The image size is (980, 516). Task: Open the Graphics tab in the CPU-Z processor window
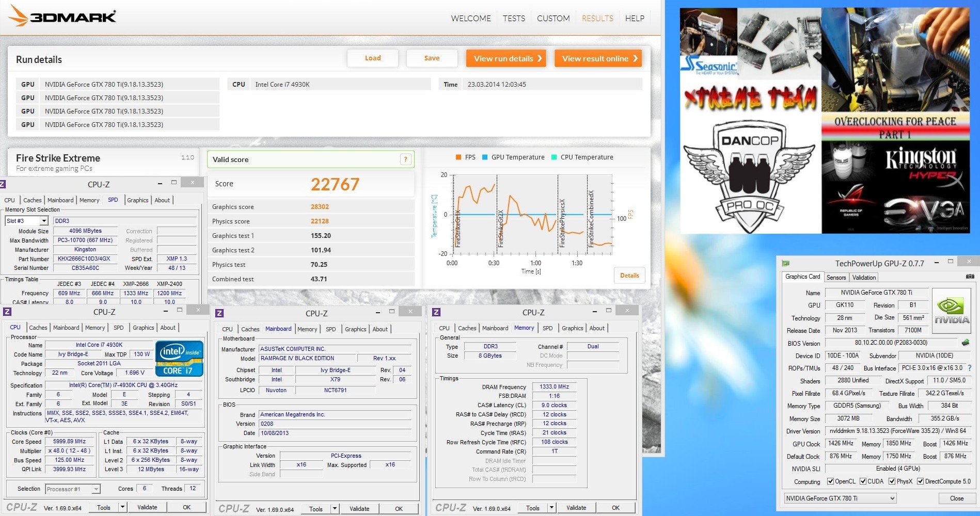coord(143,328)
